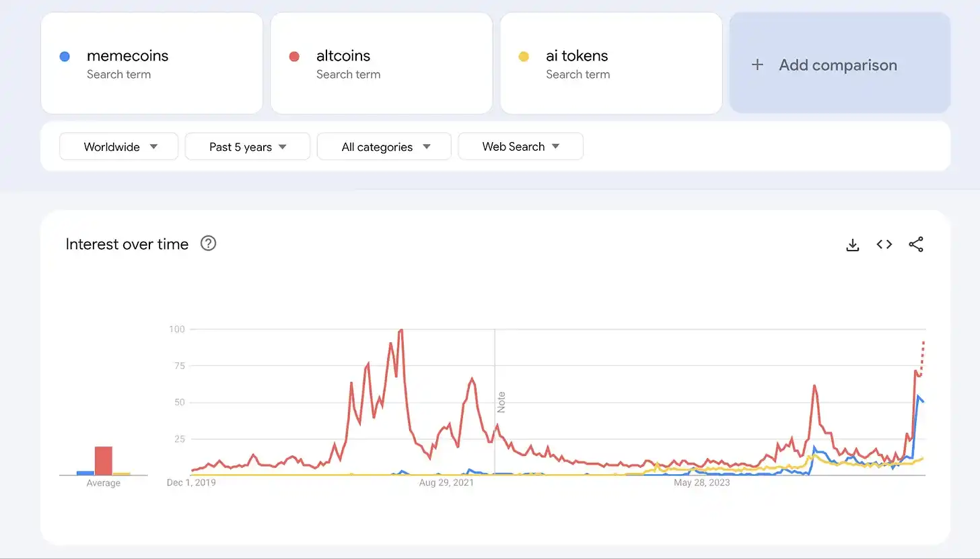Click the red altcoins average bar
The width and height of the screenshot is (980, 559).
point(103,461)
